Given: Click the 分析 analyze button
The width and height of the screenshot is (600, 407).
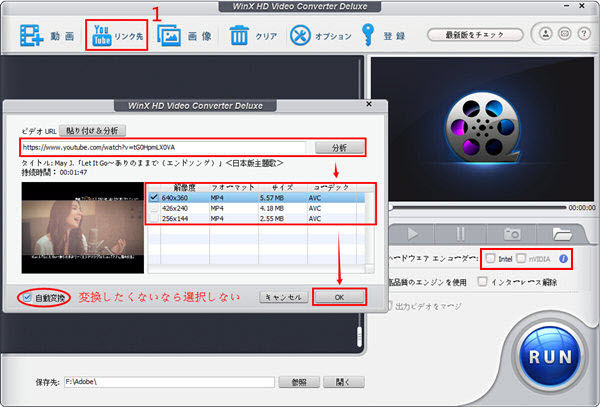Looking at the screenshot, I should [339, 148].
